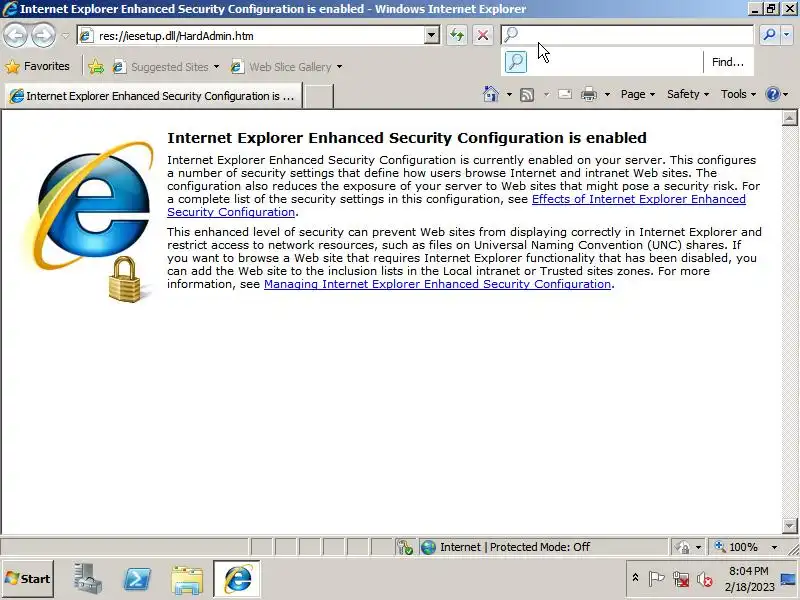Launch PowerShell from the taskbar

point(137,579)
